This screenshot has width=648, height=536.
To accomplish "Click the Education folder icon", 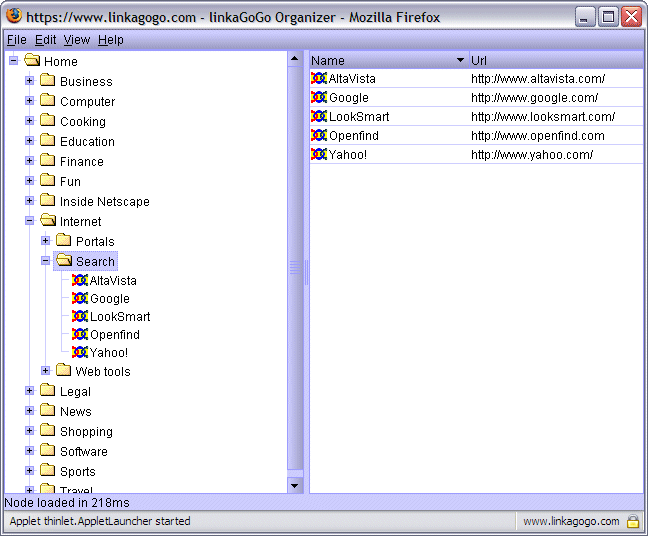I will (x=48, y=140).
